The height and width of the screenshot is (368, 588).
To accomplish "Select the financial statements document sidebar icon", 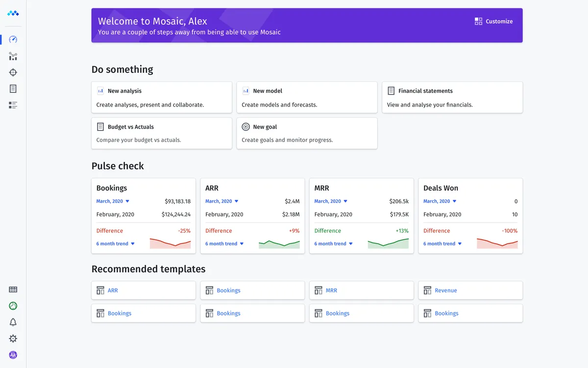I will pyautogui.click(x=13, y=89).
